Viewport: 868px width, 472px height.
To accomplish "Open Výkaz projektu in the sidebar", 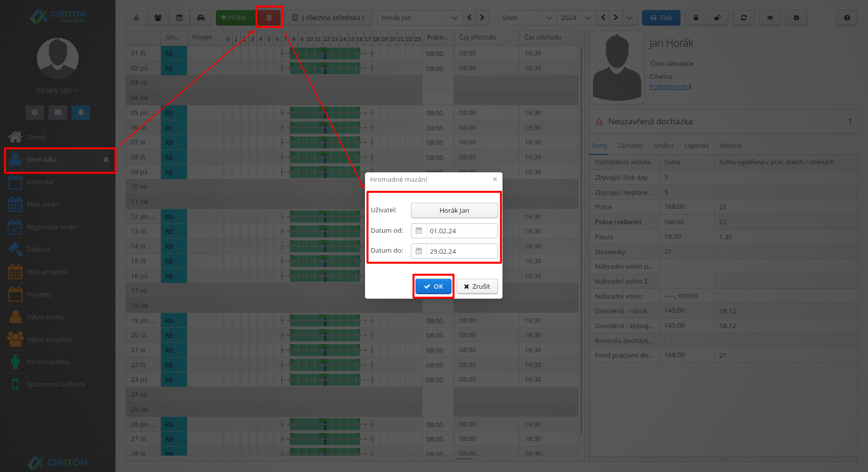I will point(58,340).
